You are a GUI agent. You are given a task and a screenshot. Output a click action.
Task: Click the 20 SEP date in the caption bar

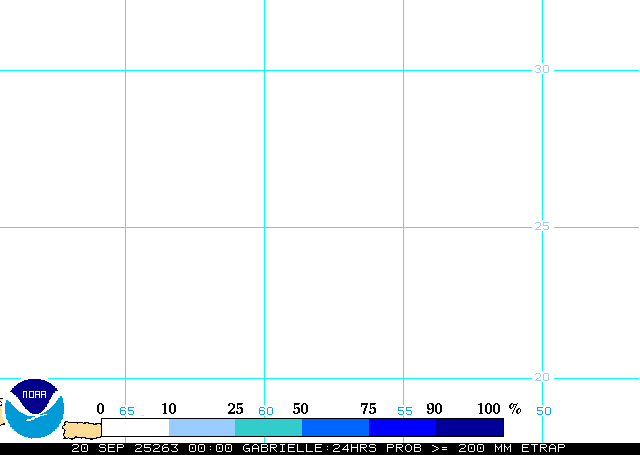pos(97,448)
